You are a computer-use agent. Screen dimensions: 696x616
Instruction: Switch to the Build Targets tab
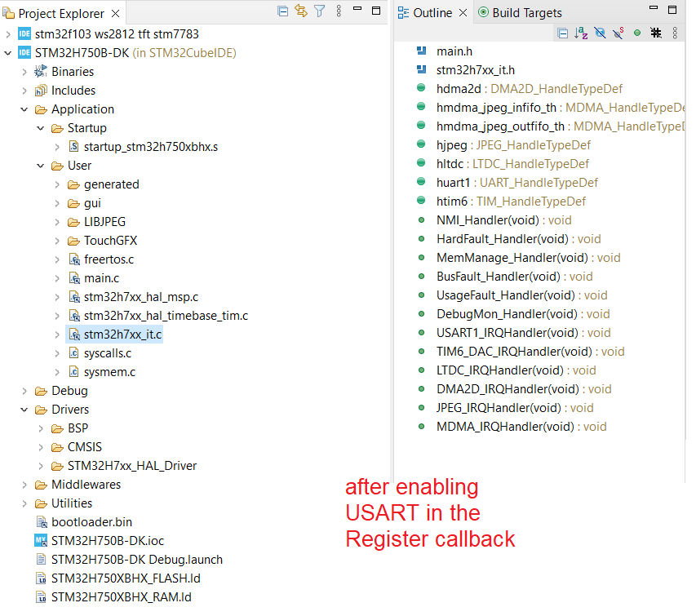point(520,13)
